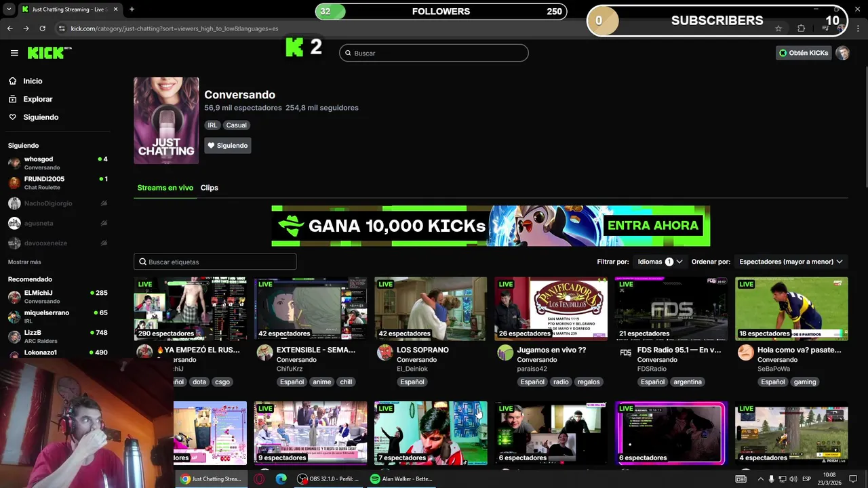Focus the Buscar etiquetas field
The image size is (868, 488).
[x=215, y=262]
